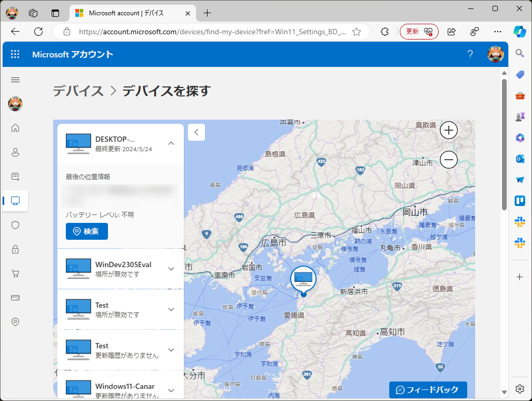532x401 pixels.
Task: Open Outlook from the Edge sidebar
Action: pos(520,159)
